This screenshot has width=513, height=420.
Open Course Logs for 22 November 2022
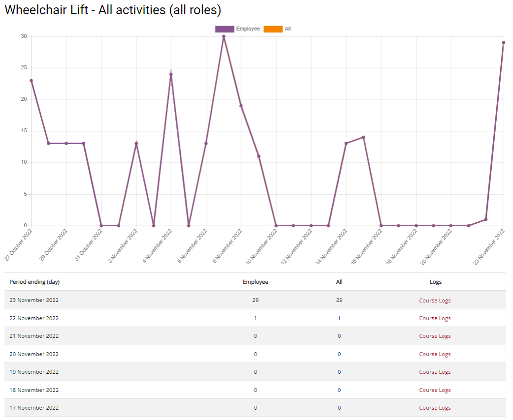coord(435,318)
